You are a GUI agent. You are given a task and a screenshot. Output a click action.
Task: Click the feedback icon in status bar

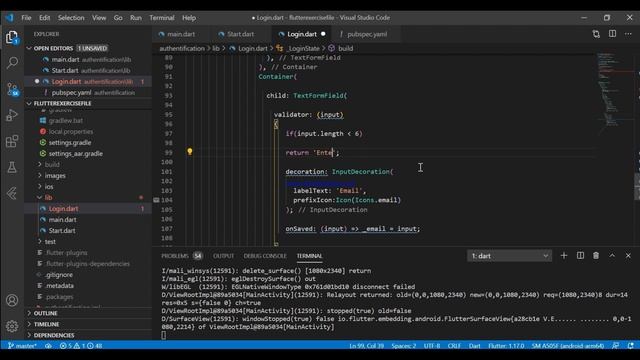tap(615, 346)
